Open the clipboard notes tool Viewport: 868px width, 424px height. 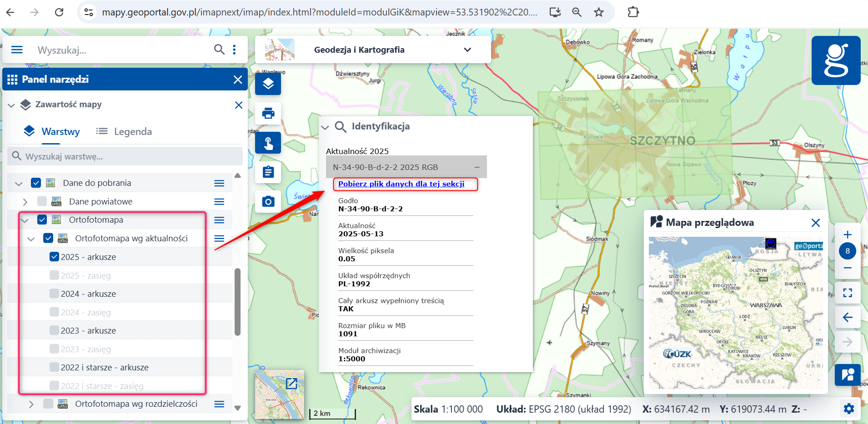268,172
